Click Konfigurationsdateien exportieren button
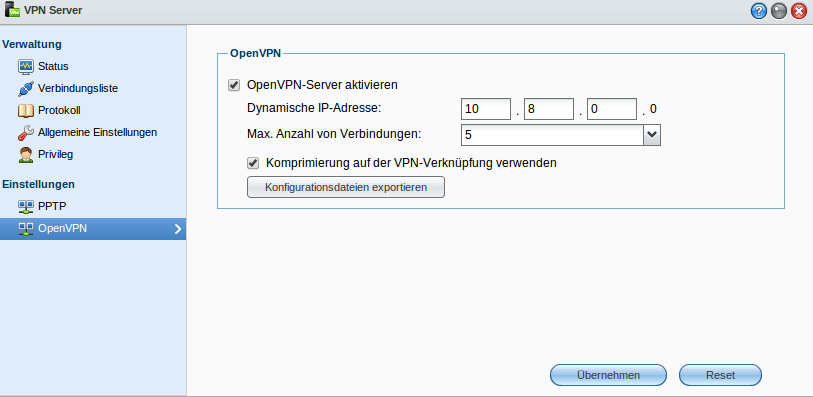The image size is (813, 397). [346, 187]
